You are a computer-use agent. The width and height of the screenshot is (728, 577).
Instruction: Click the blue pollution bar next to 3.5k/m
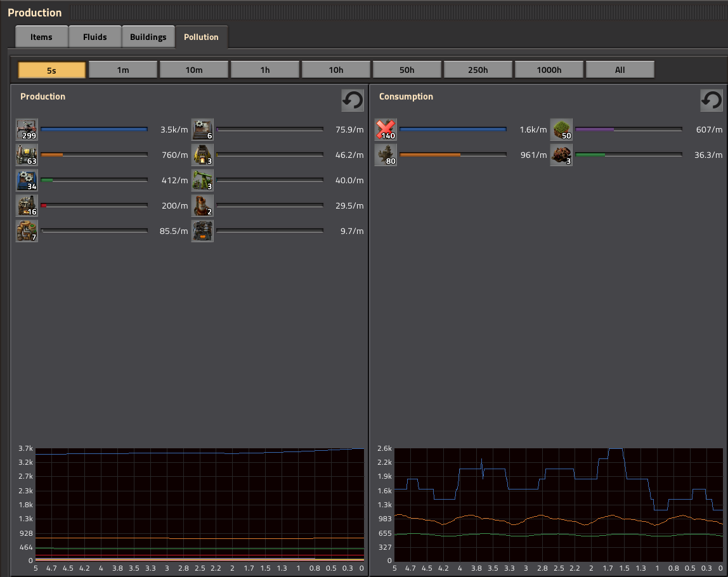[94, 129]
